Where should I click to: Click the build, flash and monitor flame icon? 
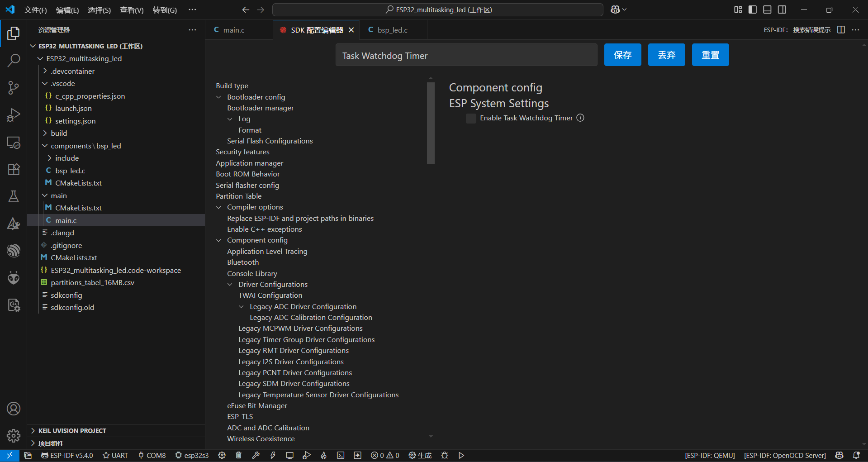click(x=323, y=456)
